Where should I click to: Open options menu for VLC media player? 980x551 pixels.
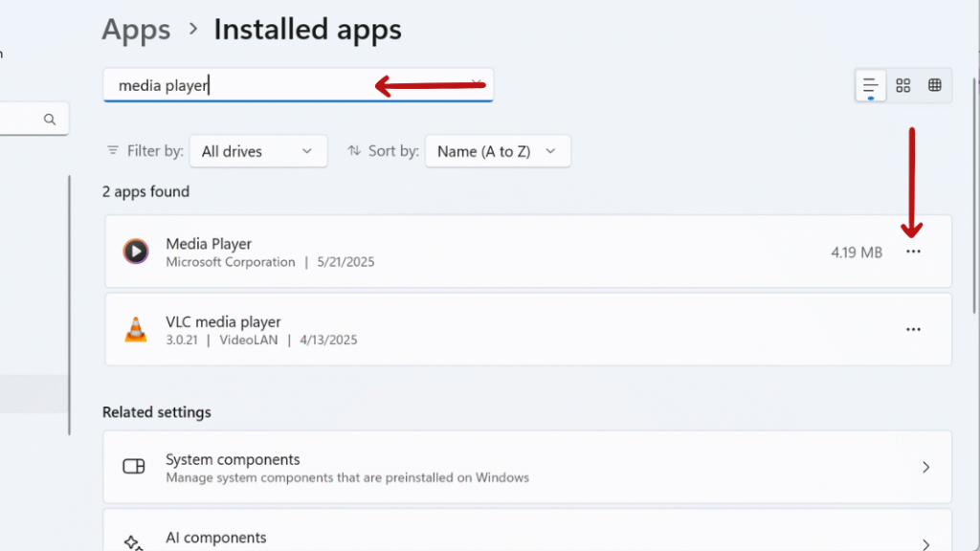(x=913, y=329)
